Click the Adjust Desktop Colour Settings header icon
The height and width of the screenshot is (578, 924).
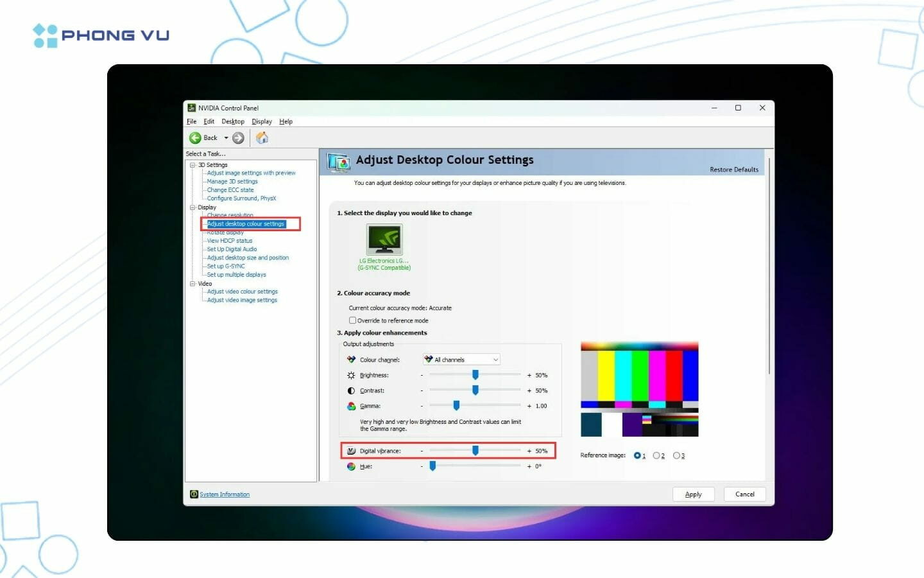339,162
